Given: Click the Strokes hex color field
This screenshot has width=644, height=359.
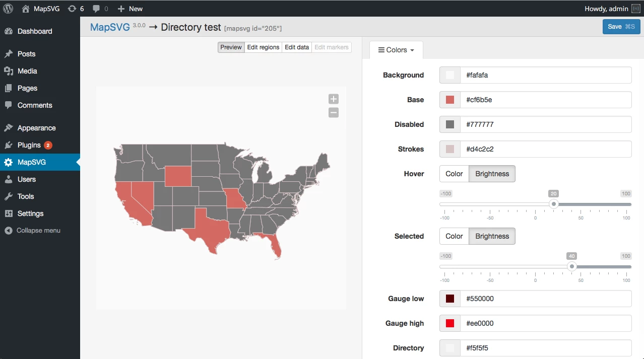Looking at the screenshot, I should click(545, 149).
